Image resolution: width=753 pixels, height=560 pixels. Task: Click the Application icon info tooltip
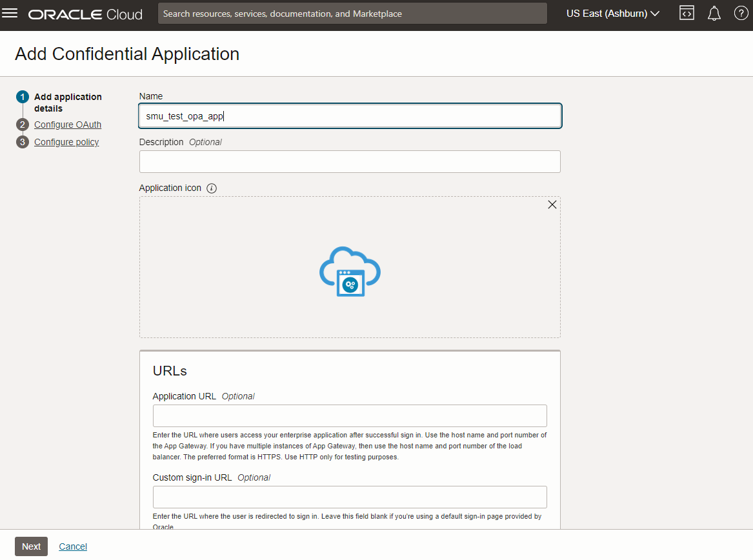pyautogui.click(x=212, y=188)
